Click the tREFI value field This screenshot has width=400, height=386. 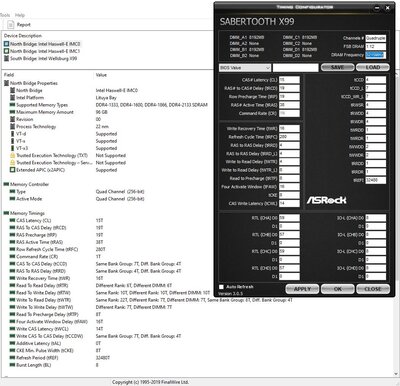point(376,180)
